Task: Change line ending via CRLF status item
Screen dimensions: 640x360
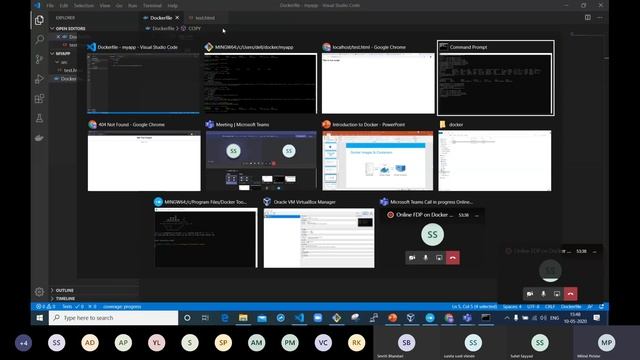Action: (550, 307)
